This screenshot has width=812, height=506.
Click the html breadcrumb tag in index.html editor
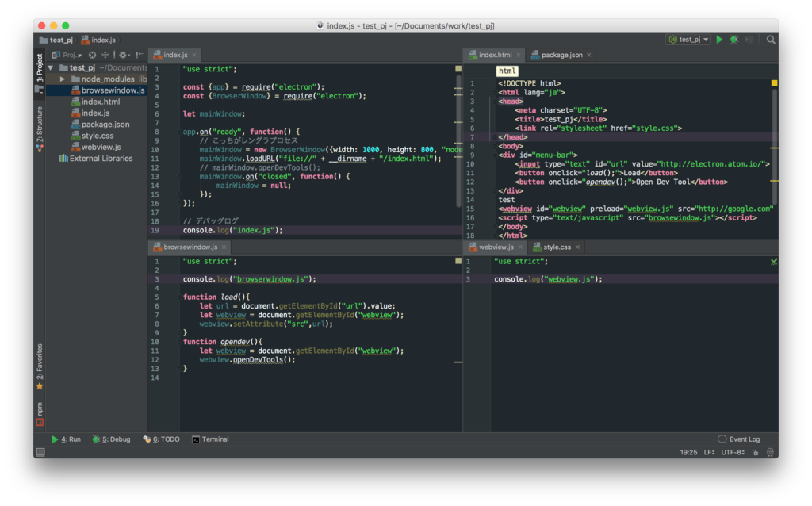[507, 71]
